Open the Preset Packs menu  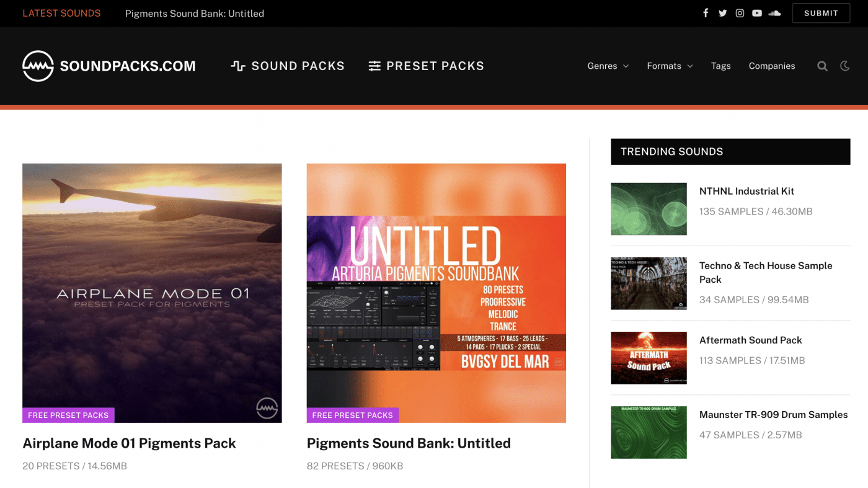click(x=427, y=66)
